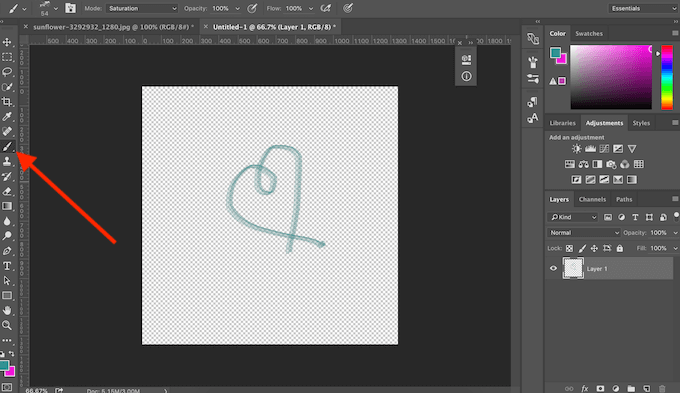Switch to the Styles tab
Image resolution: width=680 pixels, height=393 pixels.
[641, 123]
